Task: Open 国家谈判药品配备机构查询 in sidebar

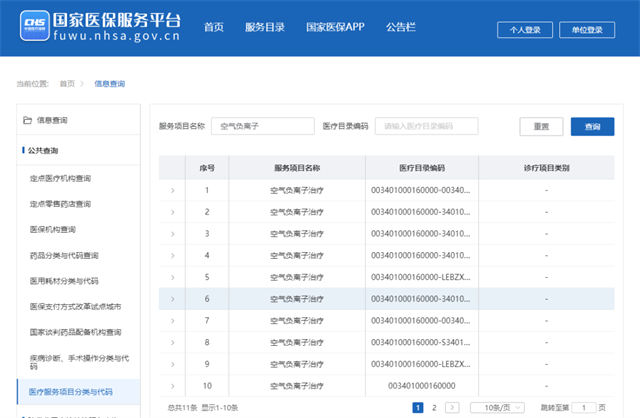Action: point(76,332)
